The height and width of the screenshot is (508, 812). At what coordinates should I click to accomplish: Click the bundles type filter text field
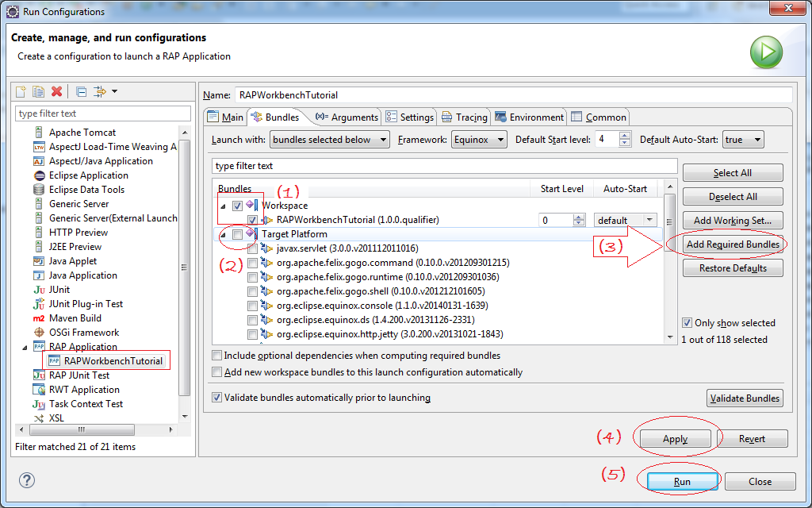point(445,166)
